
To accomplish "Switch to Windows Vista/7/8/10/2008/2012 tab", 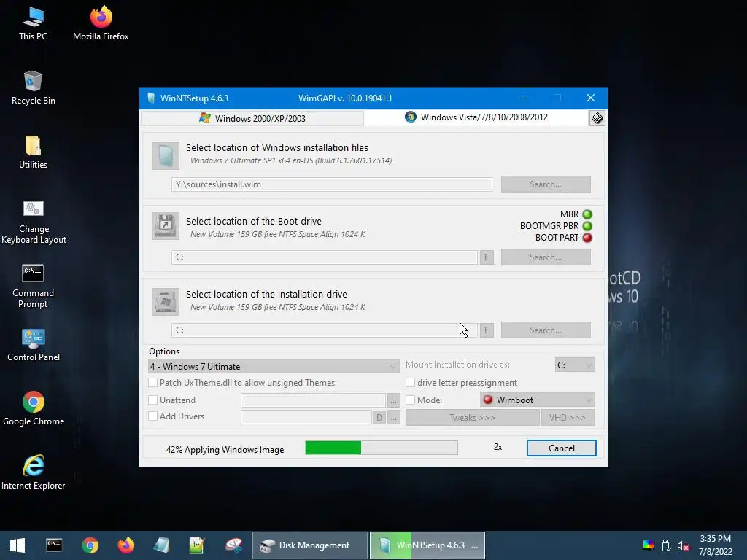I will tap(476, 117).
